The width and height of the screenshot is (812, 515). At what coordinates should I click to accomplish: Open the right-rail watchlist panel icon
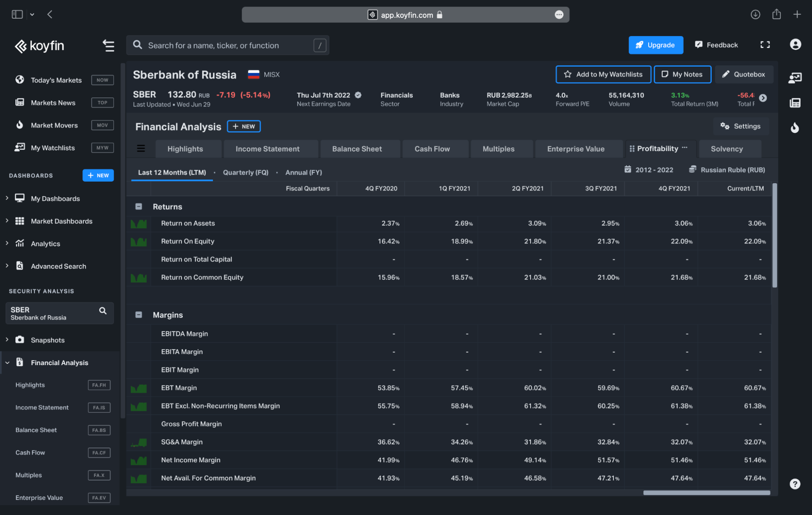point(795,78)
